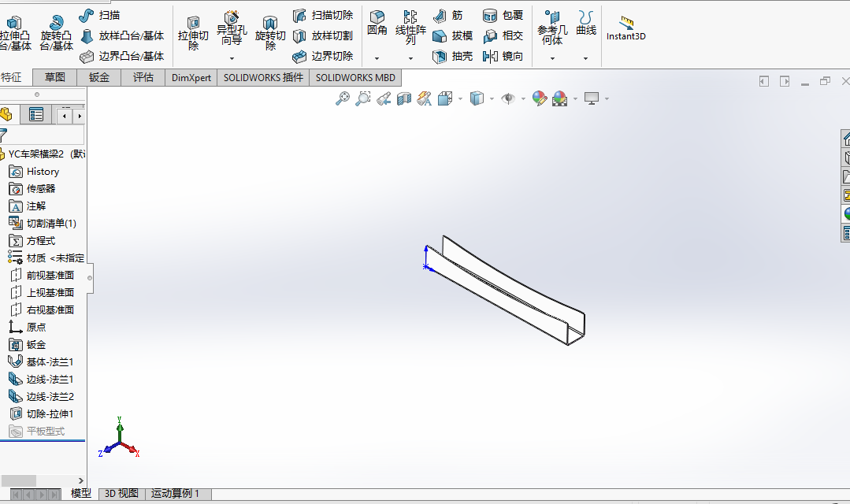Select the 旋转切除 revolved cut tool
Viewport: 850px width, 504px height.
270,33
